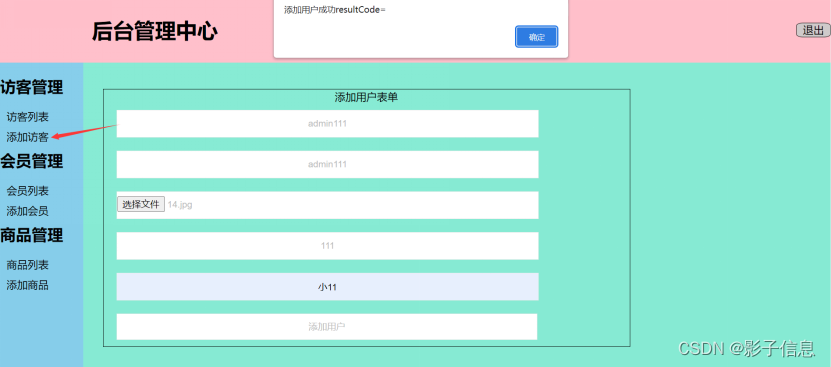Click the first admin111 username field
The width and height of the screenshot is (831, 367).
[x=328, y=124]
